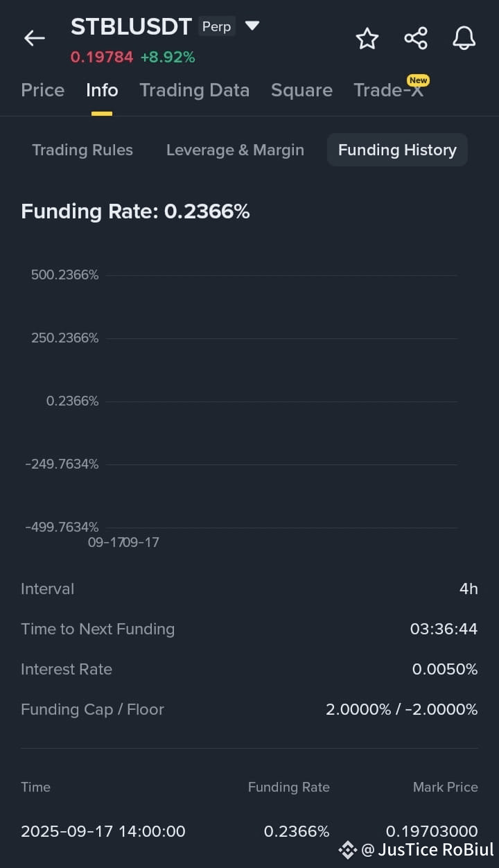Tap the STBLUSDT symbol title
499x868 pixels.
click(x=131, y=26)
